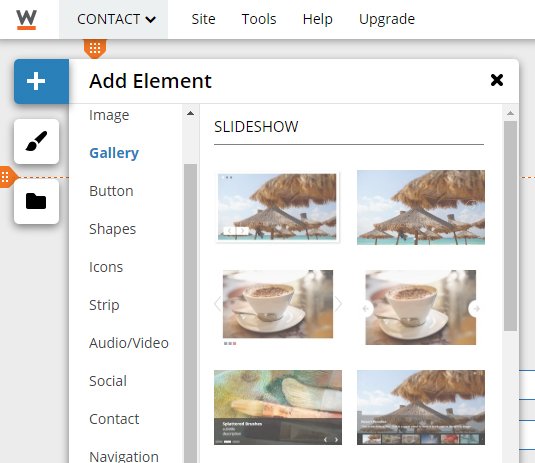
Task: Close the Add Element panel
Action: click(497, 81)
